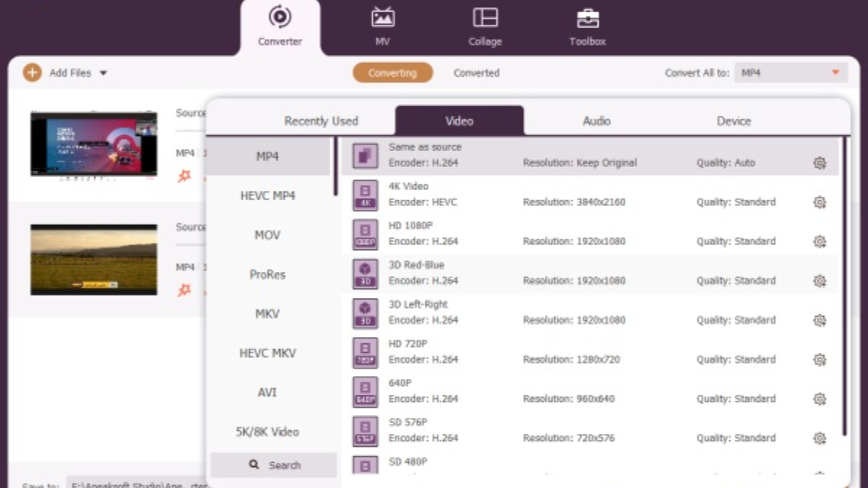Select HEVC MKV format

(268, 353)
